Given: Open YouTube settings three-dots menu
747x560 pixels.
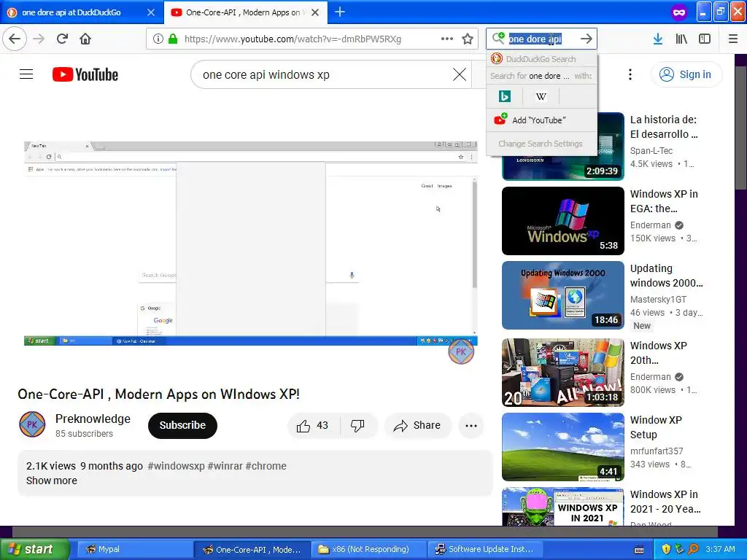Looking at the screenshot, I should tap(630, 74).
